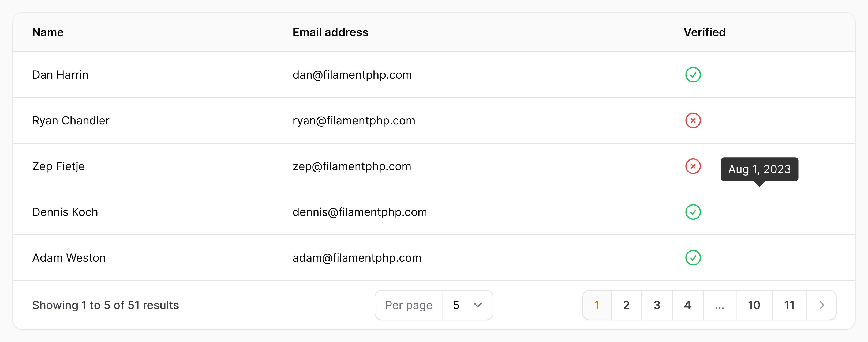The height and width of the screenshot is (342, 868).
Task: Click the Email address column header
Action: [x=330, y=32]
